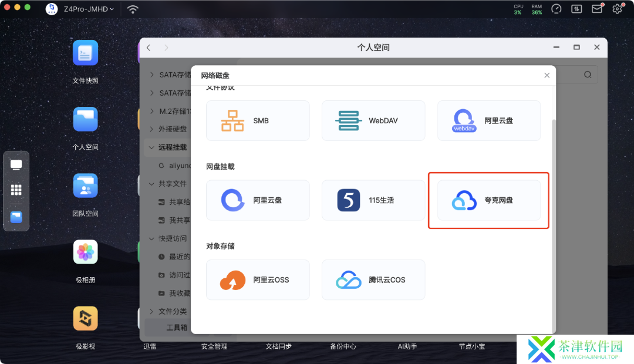The image size is (634, 364).
Task: Expand M.2存储1 tree item
Action: pos(151,111)
